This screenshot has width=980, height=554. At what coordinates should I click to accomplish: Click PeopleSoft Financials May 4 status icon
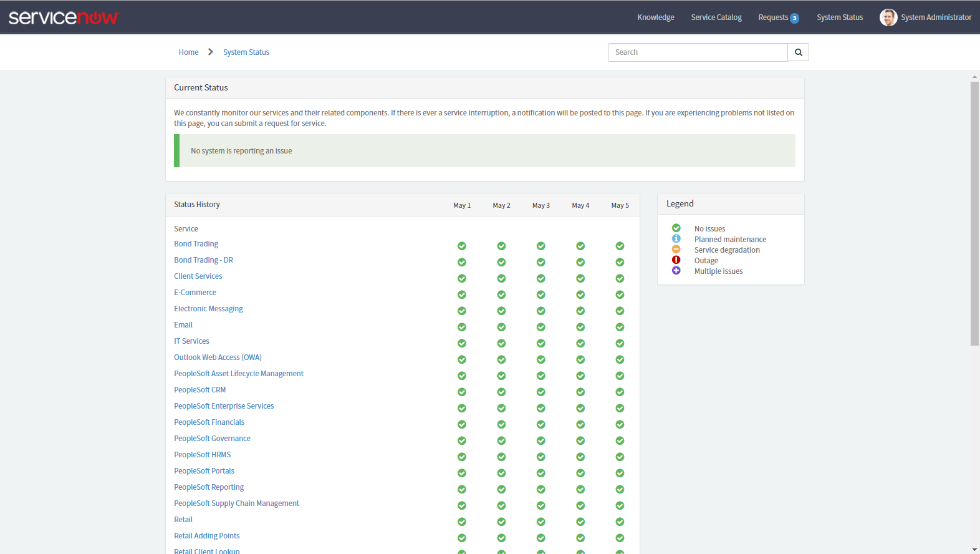580,424
